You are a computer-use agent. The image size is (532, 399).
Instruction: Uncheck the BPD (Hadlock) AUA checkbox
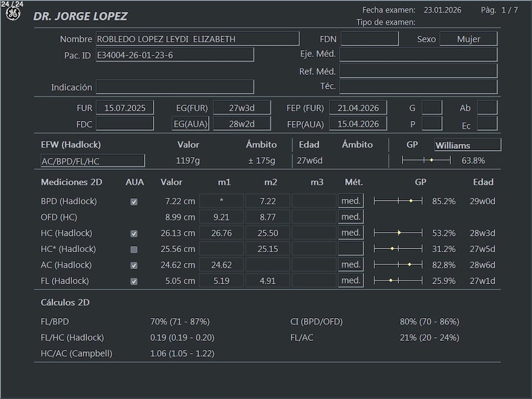click(x=134, y=202)
